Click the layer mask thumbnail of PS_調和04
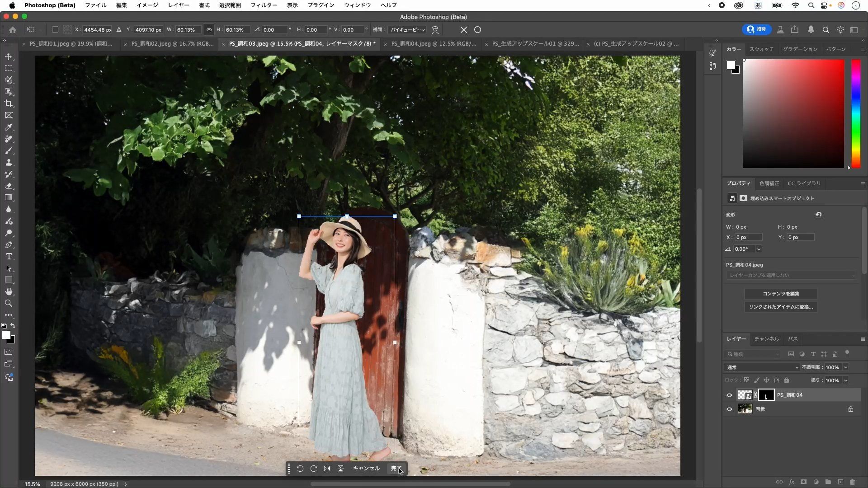The height and width of the screenshot is (488, 868). [766, 395]
